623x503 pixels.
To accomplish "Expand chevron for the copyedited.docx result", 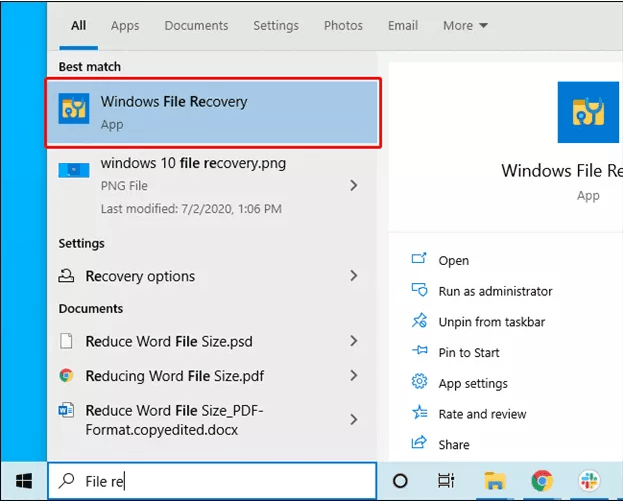I will 354,420.
